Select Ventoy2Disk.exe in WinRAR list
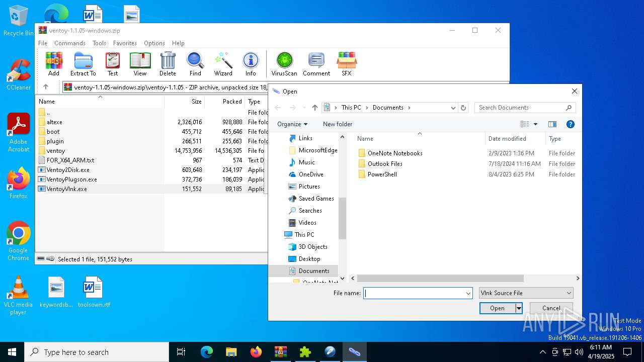644x362 pixels. tap(68, 170)
